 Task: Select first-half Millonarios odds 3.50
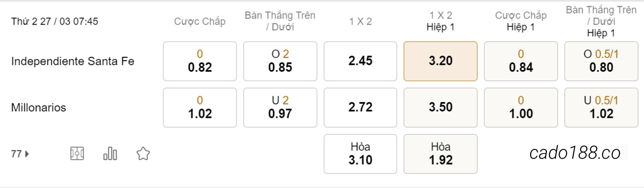[441, 108]
